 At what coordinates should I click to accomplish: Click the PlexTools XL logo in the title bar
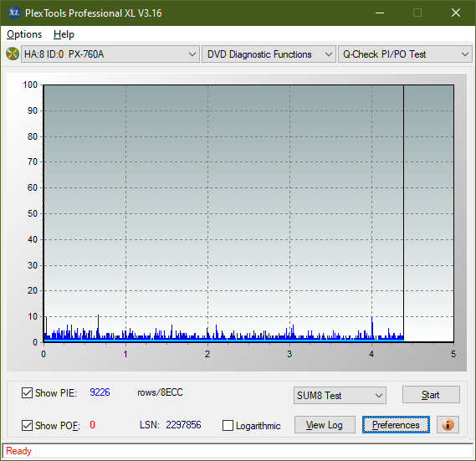(14, 13)
